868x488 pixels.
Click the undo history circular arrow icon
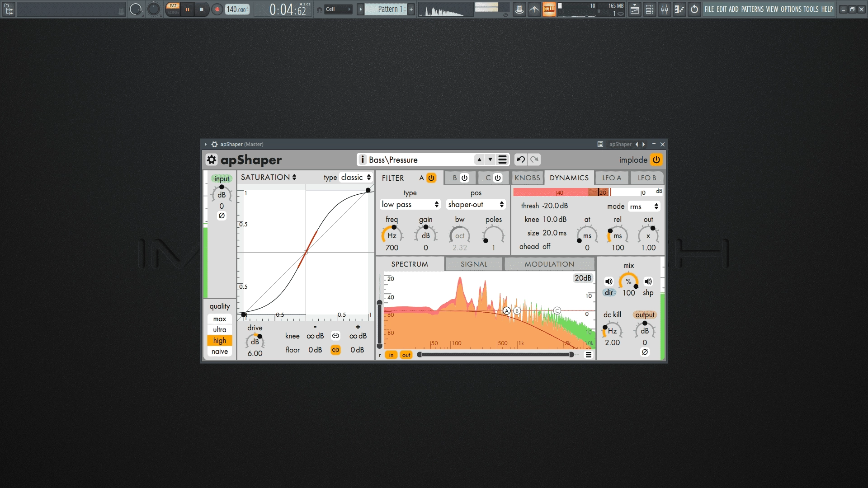(694, 9)
